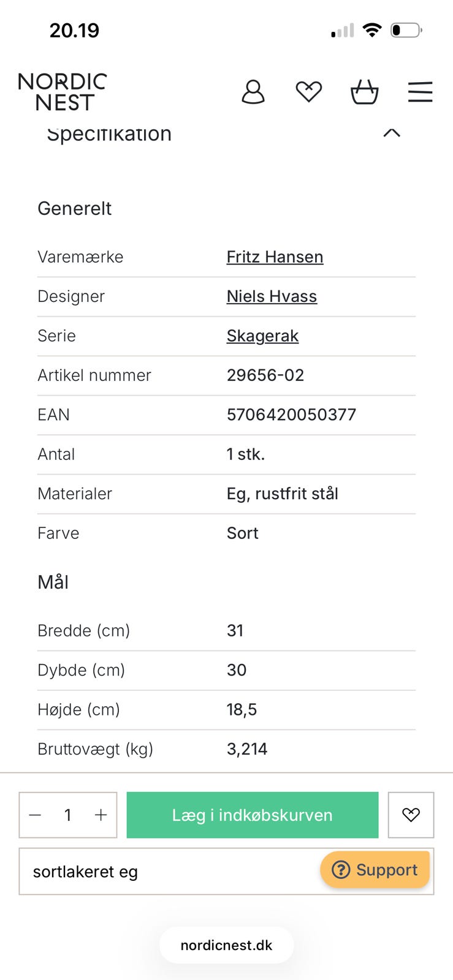Go to Nordic Nest home via logo

tap(63, 92)
